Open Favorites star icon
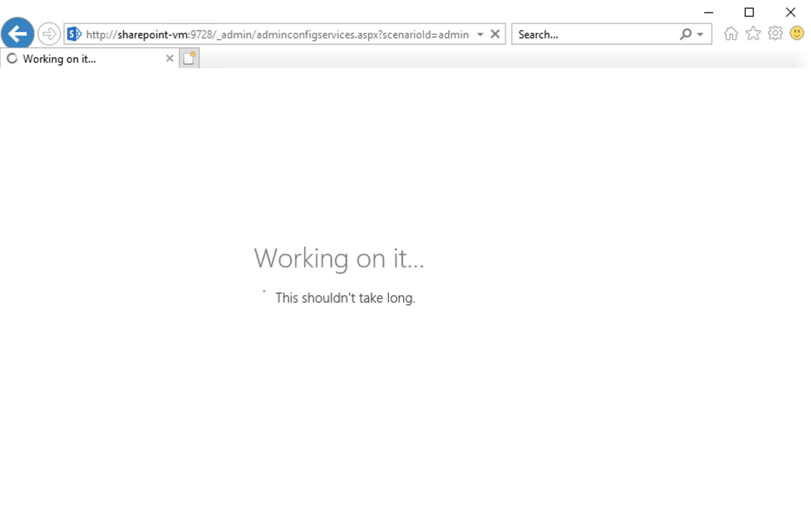 [753, 33]
